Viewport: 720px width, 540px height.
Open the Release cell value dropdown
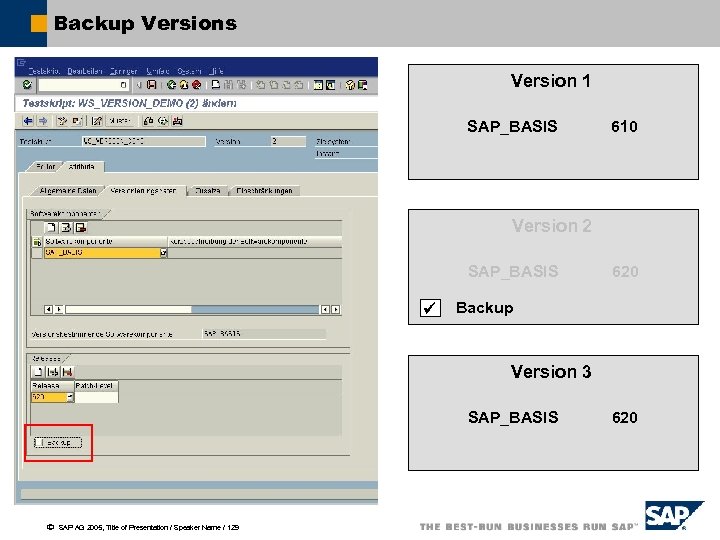click(70, 397)
